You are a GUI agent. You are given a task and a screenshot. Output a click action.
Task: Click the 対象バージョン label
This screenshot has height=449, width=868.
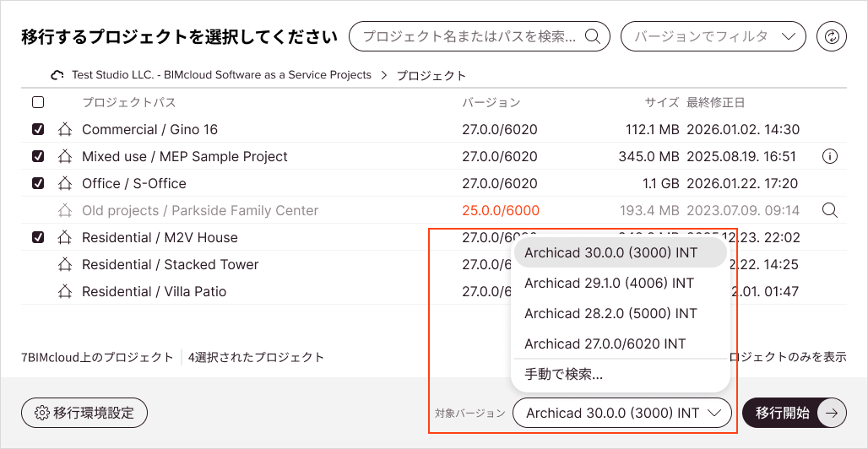(x=470, y=413)
